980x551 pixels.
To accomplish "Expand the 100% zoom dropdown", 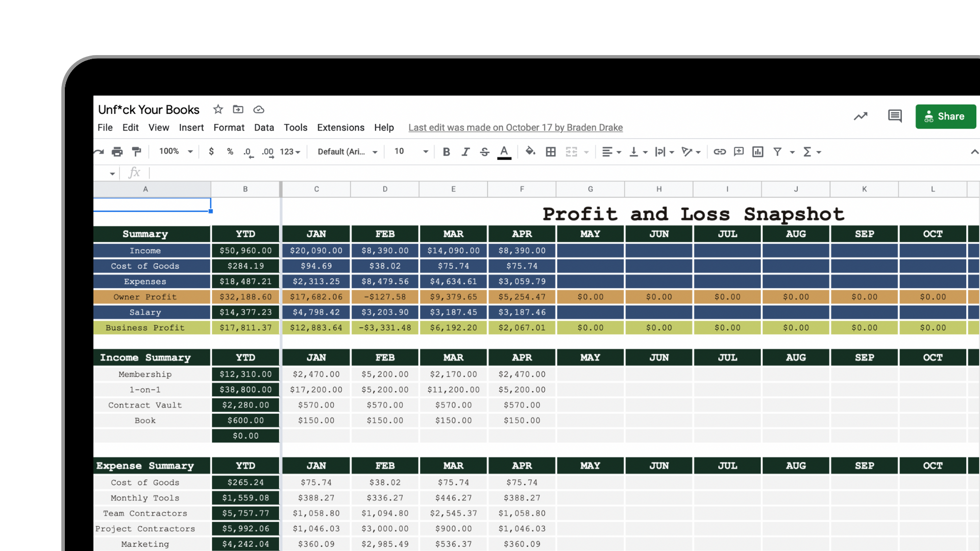I will point(176,152).
